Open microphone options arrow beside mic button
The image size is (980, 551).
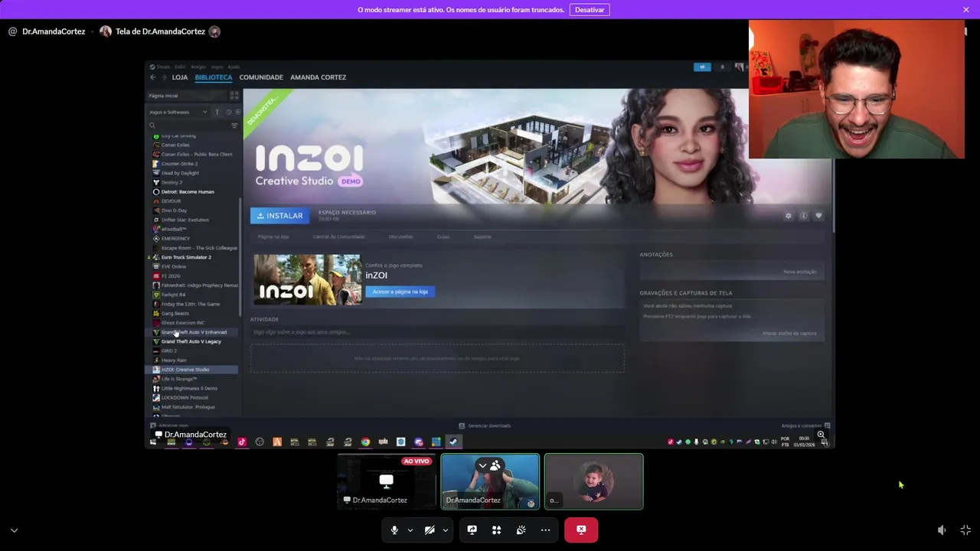(x=410, y=530)
